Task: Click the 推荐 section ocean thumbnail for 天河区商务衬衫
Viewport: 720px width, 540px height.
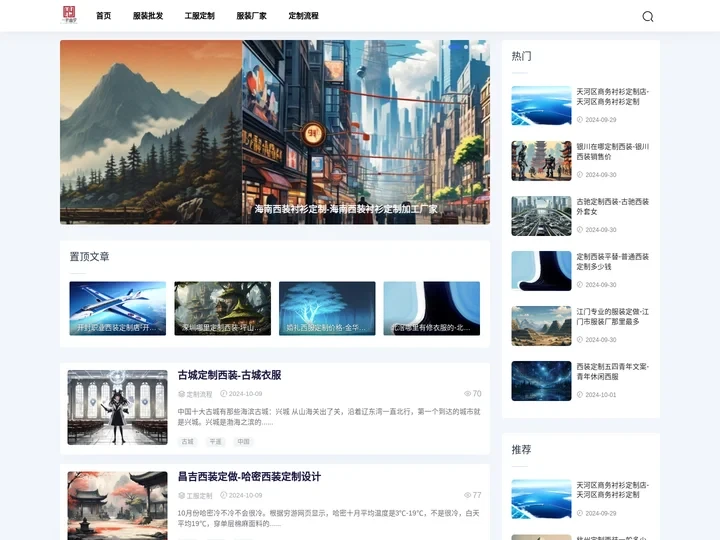Action: (541, 499)
